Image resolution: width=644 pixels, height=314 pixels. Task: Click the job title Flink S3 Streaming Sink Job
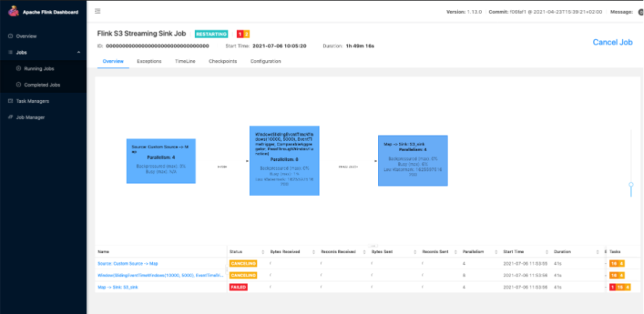[141, 33]
